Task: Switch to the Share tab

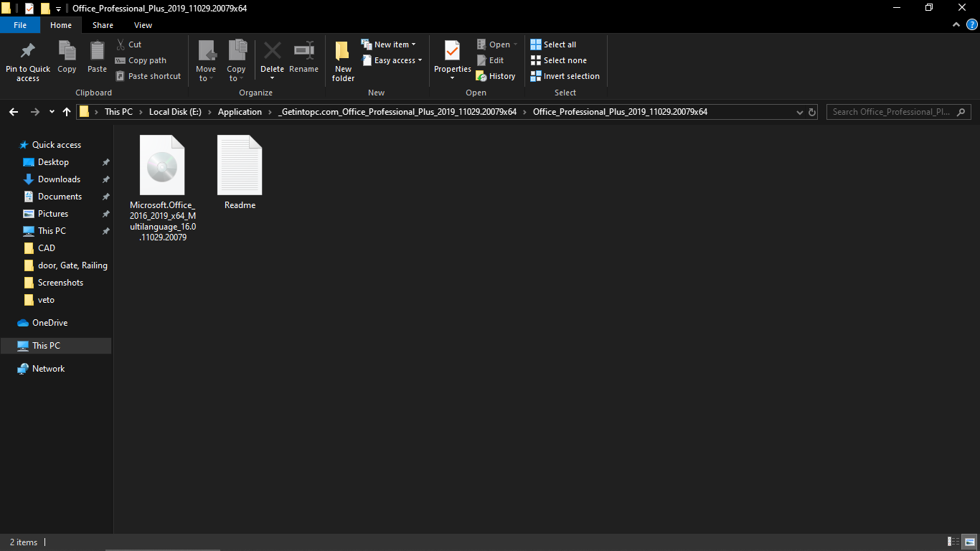Action: point(103,25)
